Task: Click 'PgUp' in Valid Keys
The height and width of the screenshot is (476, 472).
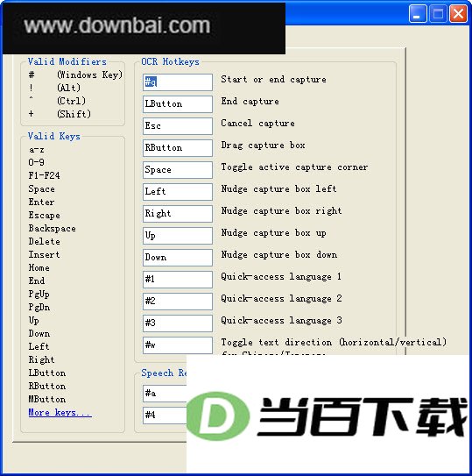Action: coord(39,295)
